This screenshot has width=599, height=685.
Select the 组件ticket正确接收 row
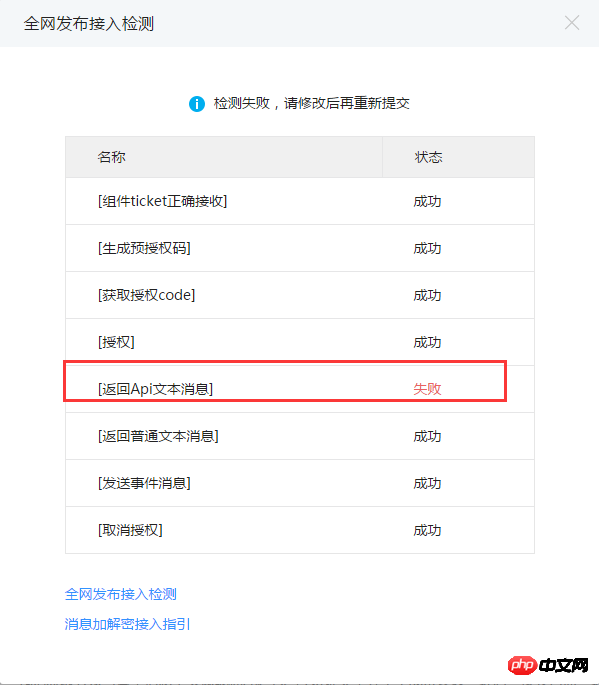300,201
